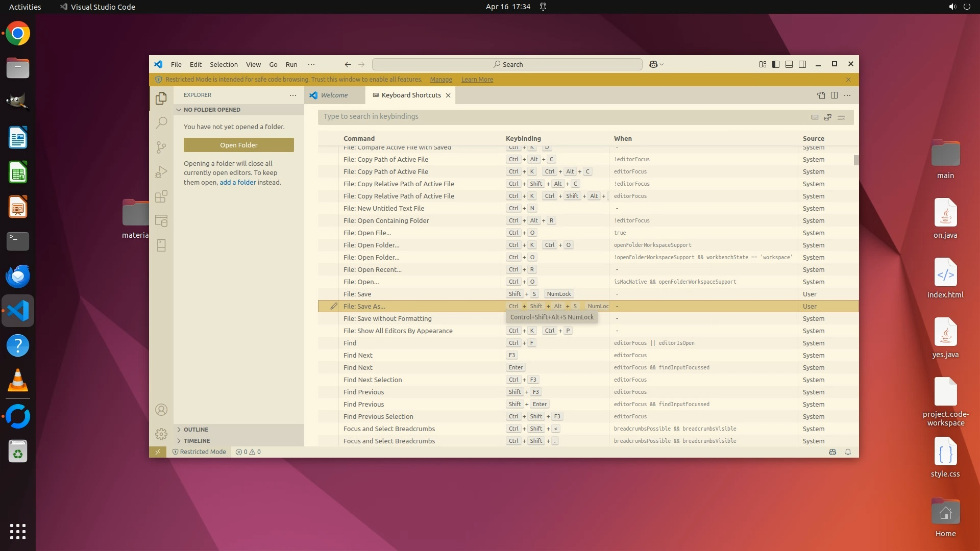Focus the keybindings search field
Viewport: 980px width, 551px height.
(x=561, y=117)
